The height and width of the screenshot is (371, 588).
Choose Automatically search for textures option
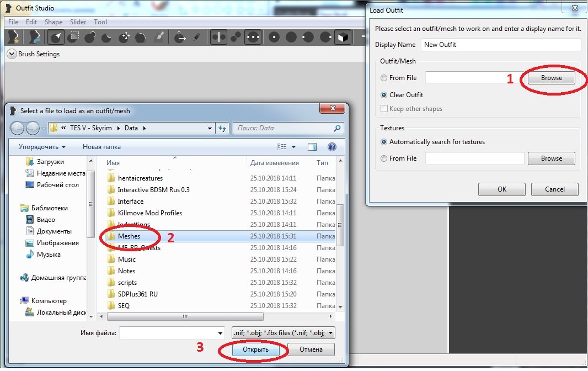pos(384,142)
